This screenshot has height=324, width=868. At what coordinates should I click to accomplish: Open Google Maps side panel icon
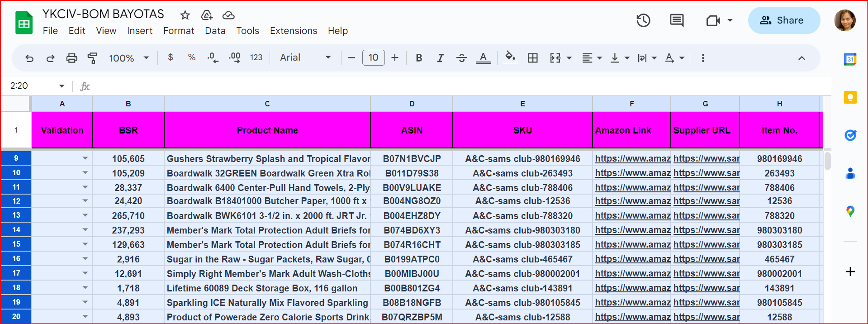pyautogui.click(x=850, y=211)
